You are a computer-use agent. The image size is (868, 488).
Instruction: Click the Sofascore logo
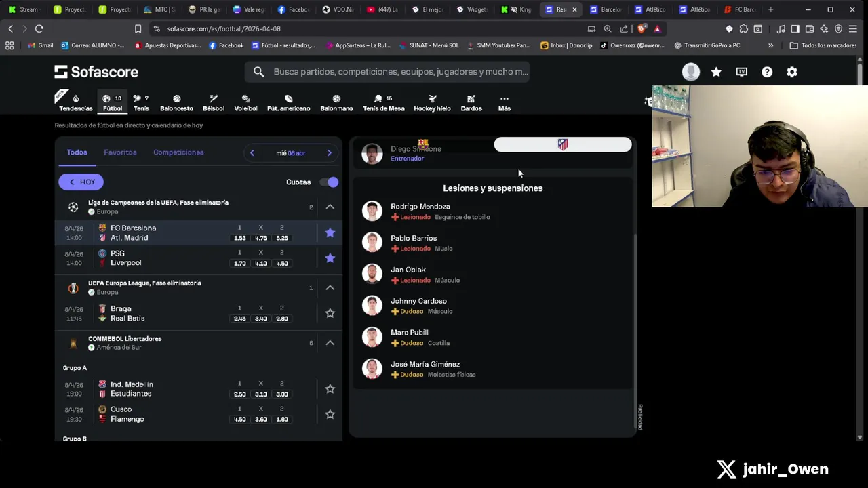pos(96,72)
